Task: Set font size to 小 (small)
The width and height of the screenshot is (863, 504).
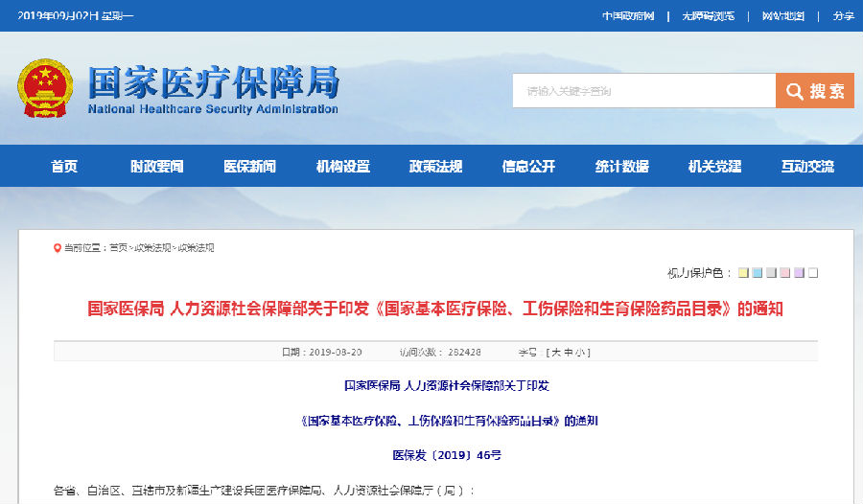Action: pyautogui.click(x=580, y=353)
